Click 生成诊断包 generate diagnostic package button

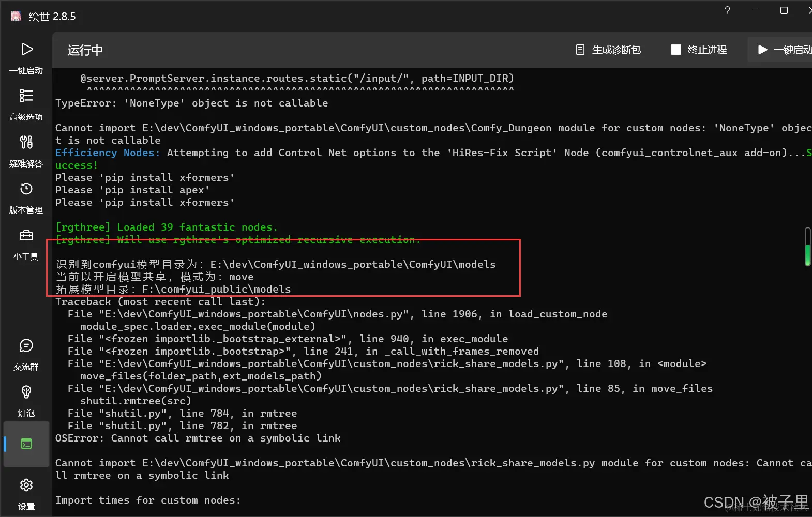(x=608, y=50)
